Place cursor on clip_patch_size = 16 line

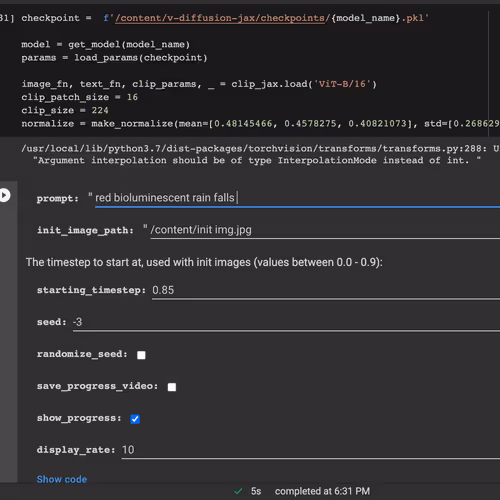tap(79, 97)
